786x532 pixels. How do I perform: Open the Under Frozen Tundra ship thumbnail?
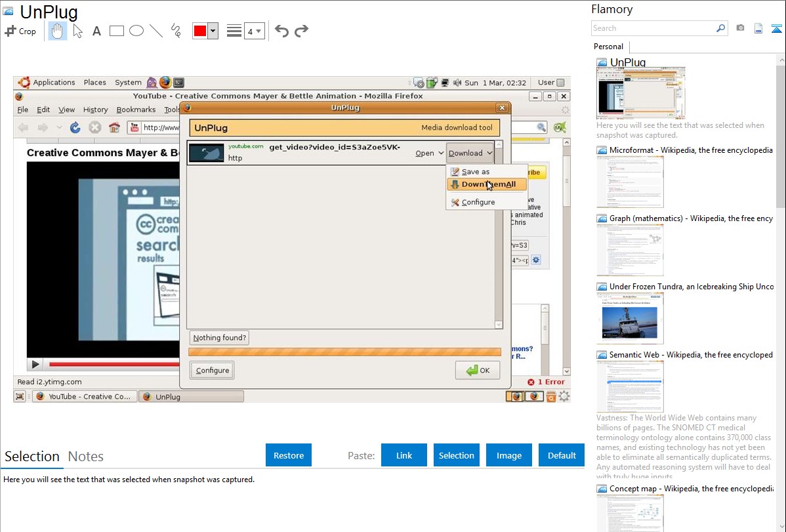(x=630, y=318)
